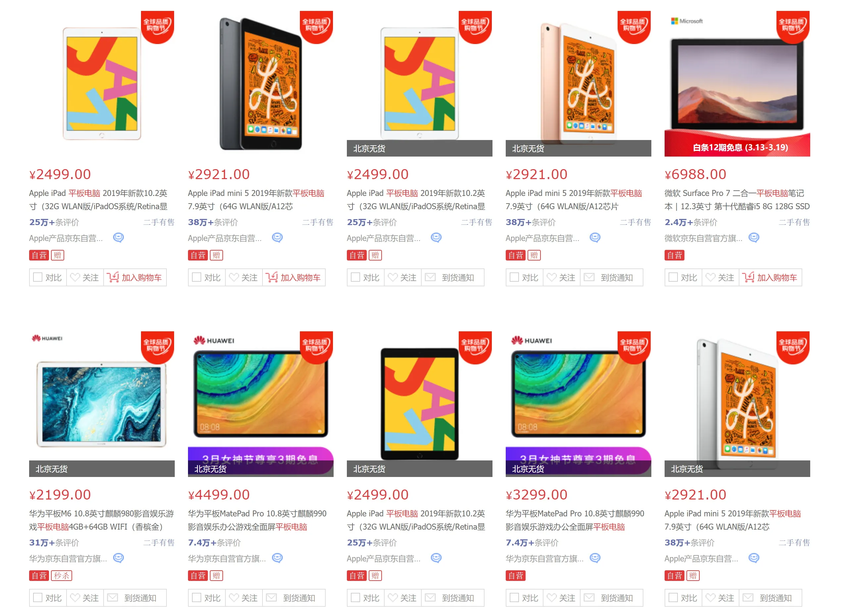The image size is (841, 616).
Task: Check 对比 box for first Apple iPad
Action: (x=38, y=277)
